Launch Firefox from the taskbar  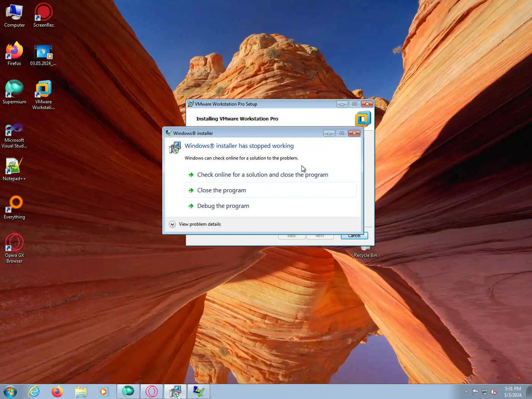[x=57, y=391]
